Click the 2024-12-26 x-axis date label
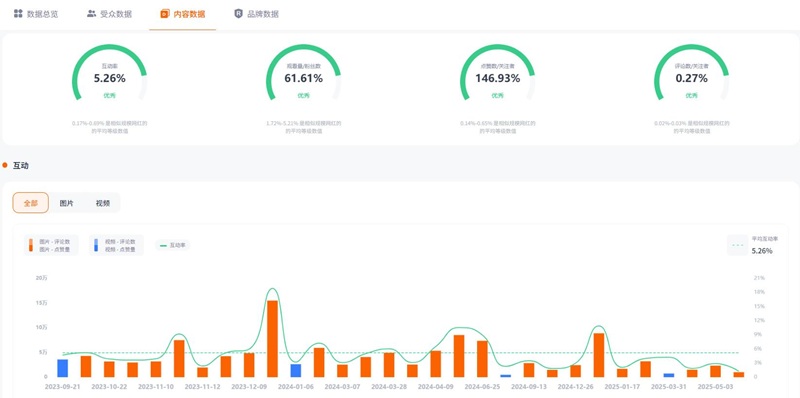 (x=575, y=387)
